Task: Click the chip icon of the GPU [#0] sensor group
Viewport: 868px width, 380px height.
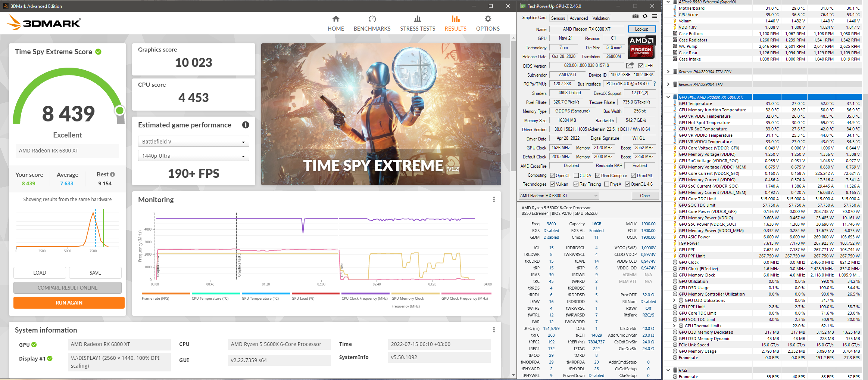Action: (x=675, y=97)
